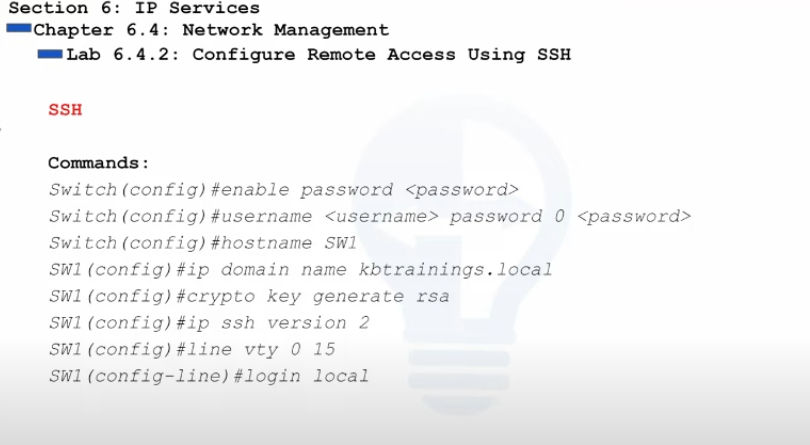Click the login local command line
This screenshot has height=445, width=810.
(209, 376)
